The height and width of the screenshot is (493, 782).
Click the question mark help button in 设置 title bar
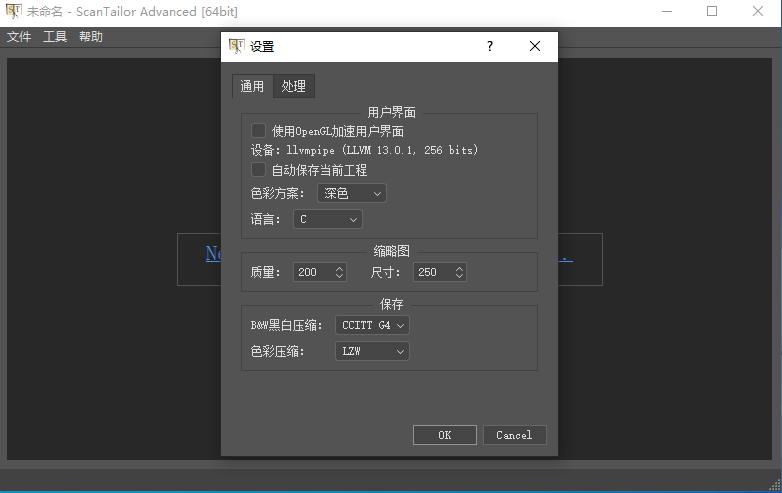(490, 46)
